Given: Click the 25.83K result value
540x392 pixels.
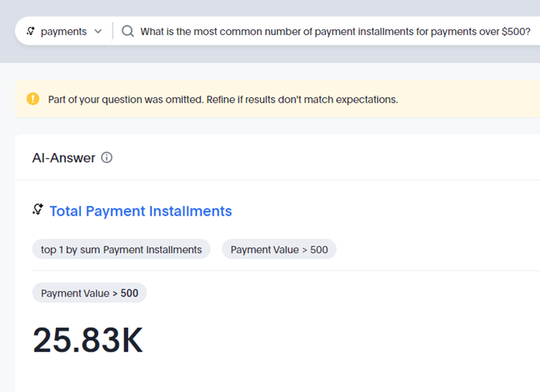Looking at the screenshot, I should [88, 340].
